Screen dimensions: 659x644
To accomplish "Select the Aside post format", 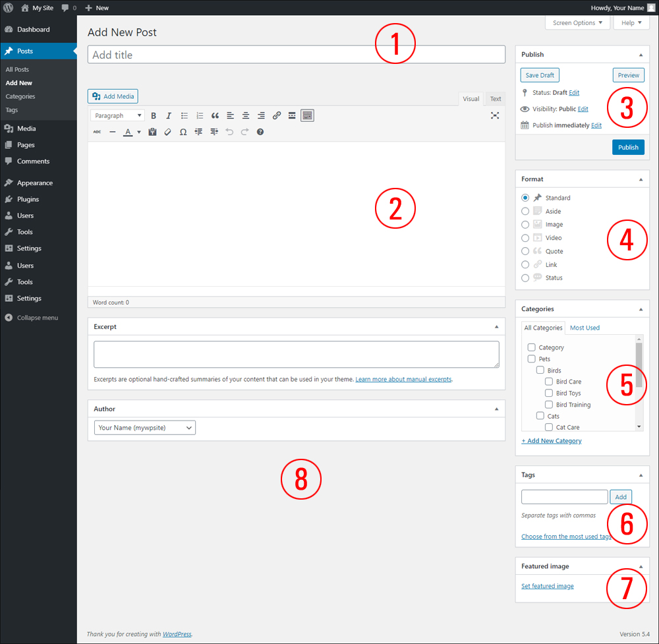I will tap(525, 211).
